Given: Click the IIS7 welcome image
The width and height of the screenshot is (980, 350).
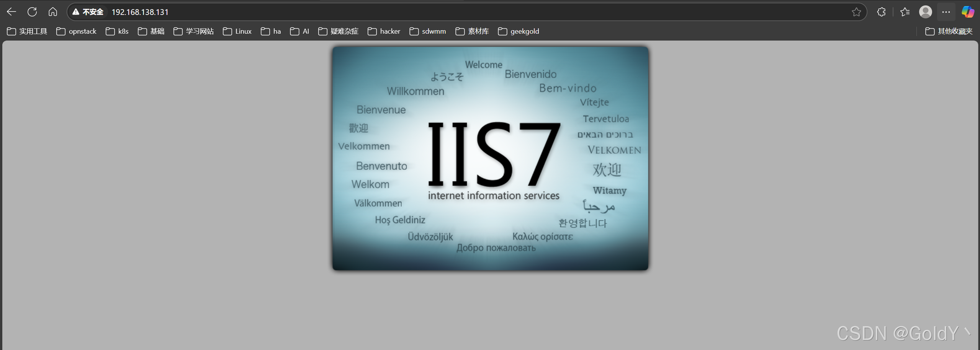Looking at the screenshot, I should (490, 158).
